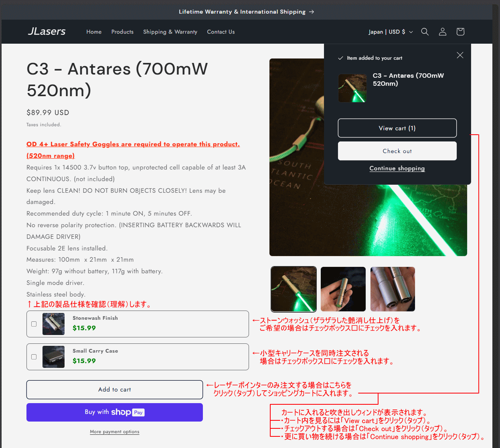Open More payment options
The height and width of the screenshot is (448, 500).
point(115,432)
